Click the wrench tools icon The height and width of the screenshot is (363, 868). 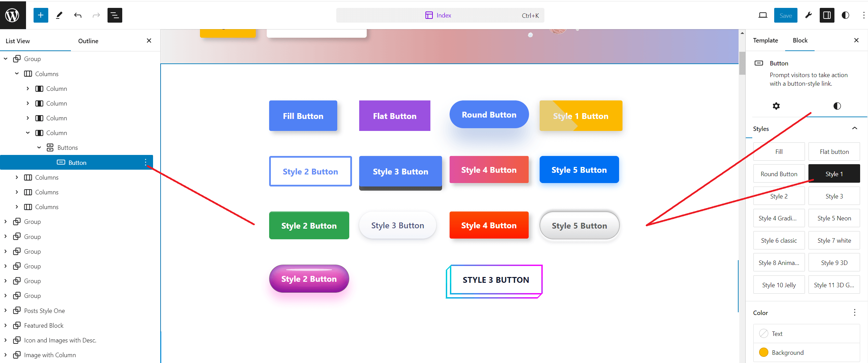click(808, 15)
